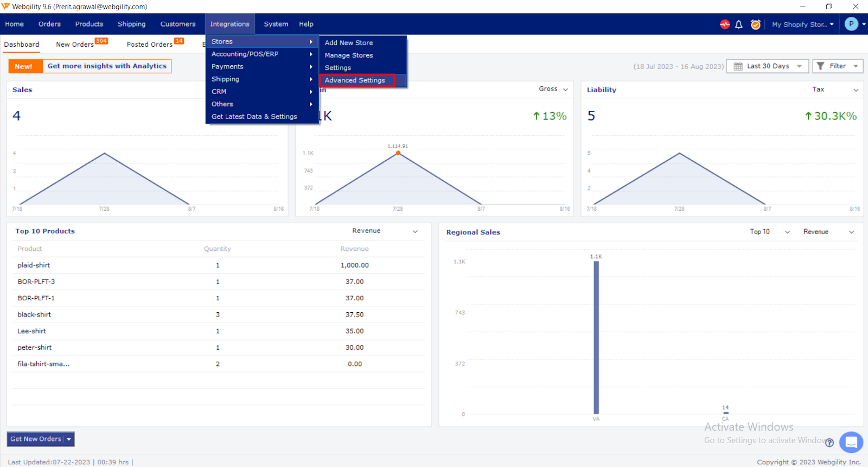Click the BOR-PLFT-3 product row
The height and width of the screenshot is (467, 868).
pyautogui.click(x=219, y=282)
